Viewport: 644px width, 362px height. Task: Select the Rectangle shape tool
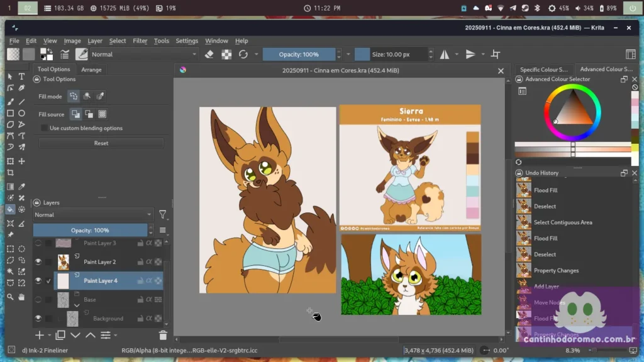pyautogui.click(x=10, y=113)
